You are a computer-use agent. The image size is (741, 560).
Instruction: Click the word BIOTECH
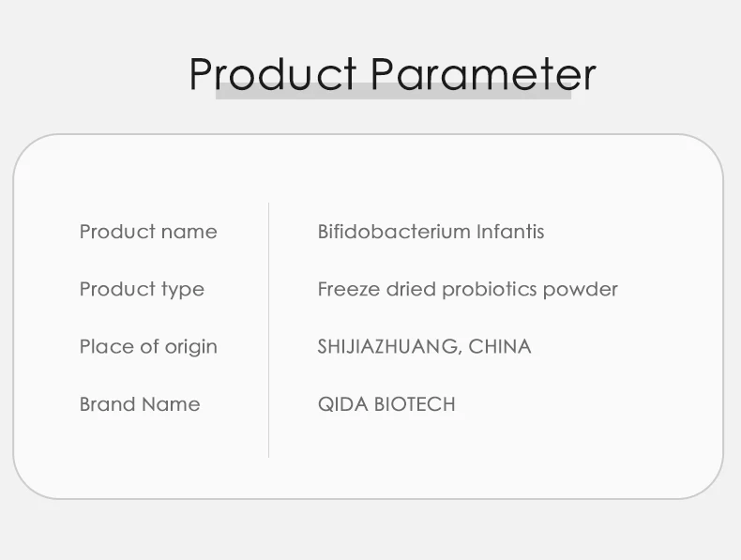coord(415,404)
